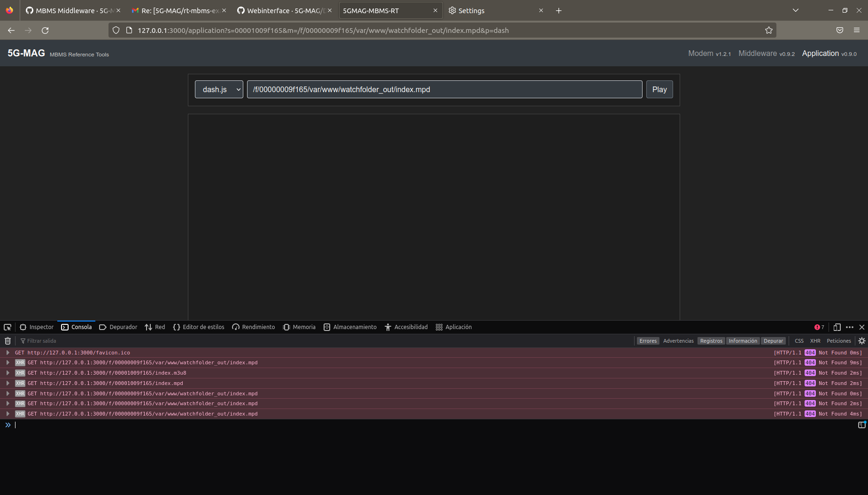This screenshot has height=495, width=868.
Task: Expand the favicon.ico 404 log entry
Action: pos(8,352)
